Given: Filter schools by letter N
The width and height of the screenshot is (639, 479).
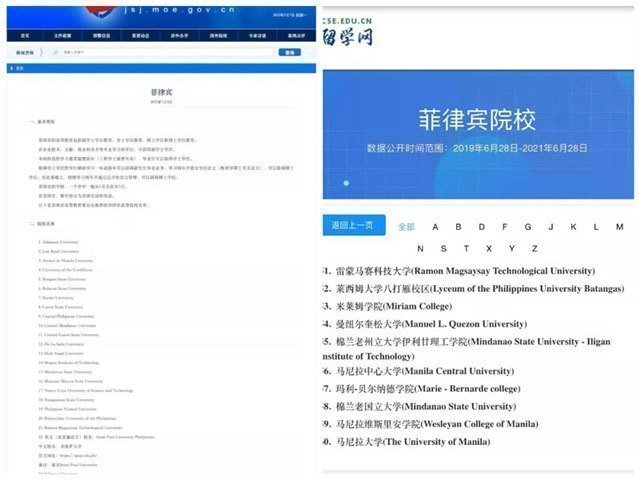Looking at the screenshot, I should pyautogui.click(x=421, y=248).
